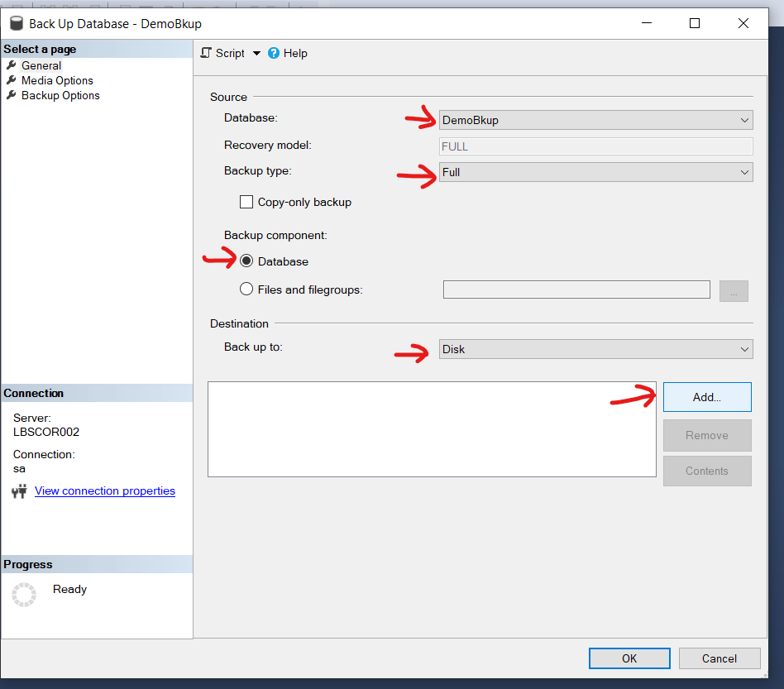This screenshot has height=689, width=784.
Task: Click the blue Help question-mark icon
Action: (x=274, y=53)
